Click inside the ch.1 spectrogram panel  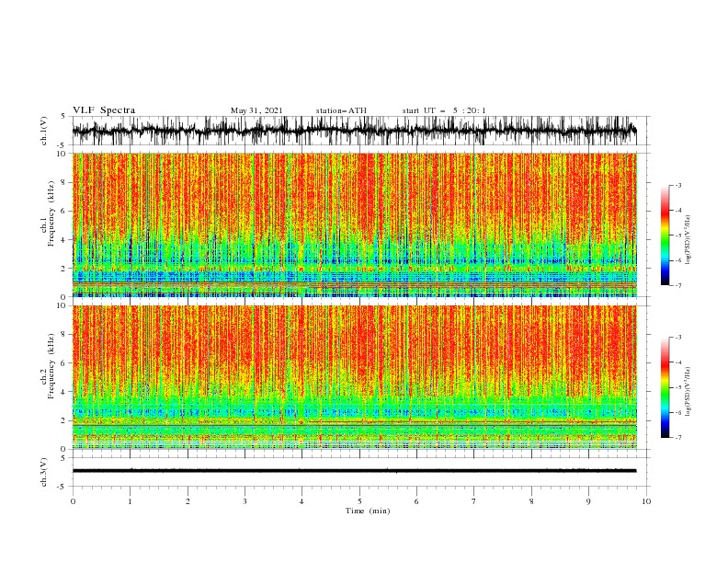pyautogui.click(x=354, y=224)
